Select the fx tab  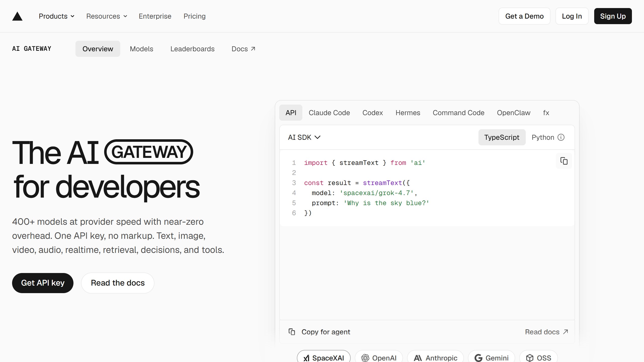click(x=546, y=113)
